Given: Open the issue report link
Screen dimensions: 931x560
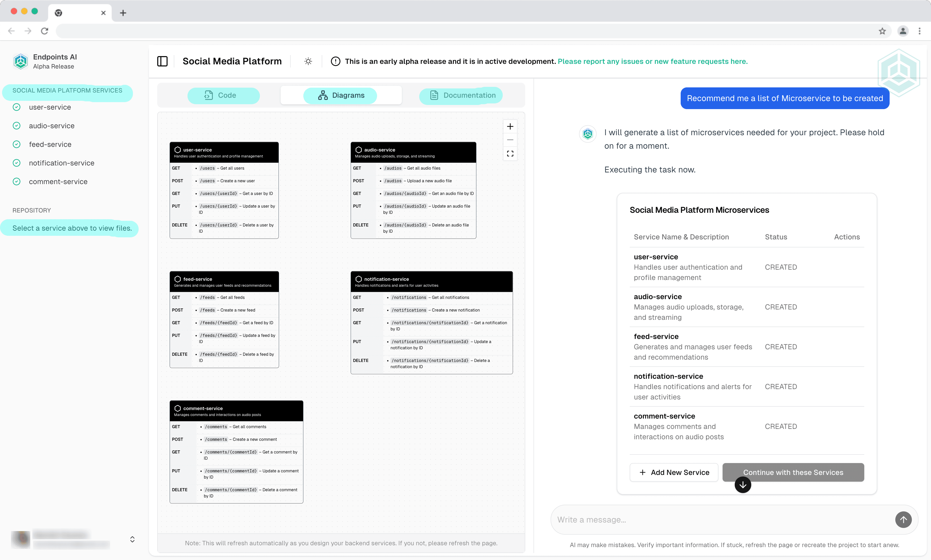Looking at the screenshot, I should coord(652,61).
